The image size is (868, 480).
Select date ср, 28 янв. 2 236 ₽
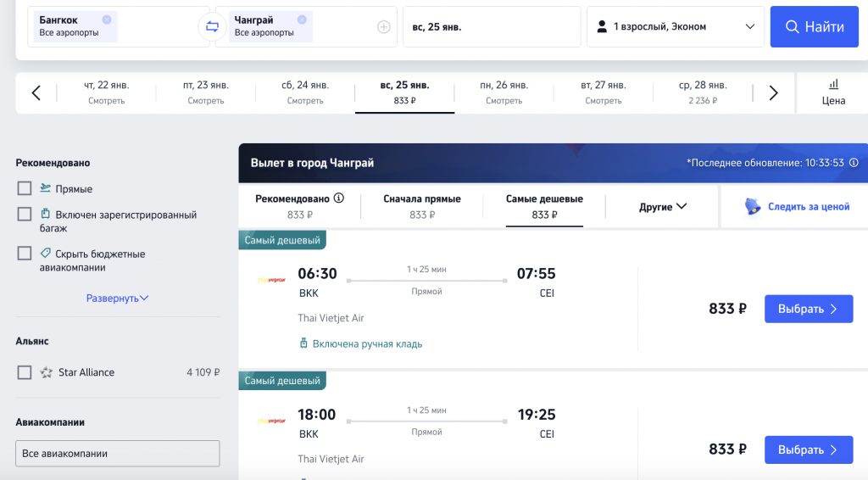tap(703, 92)
